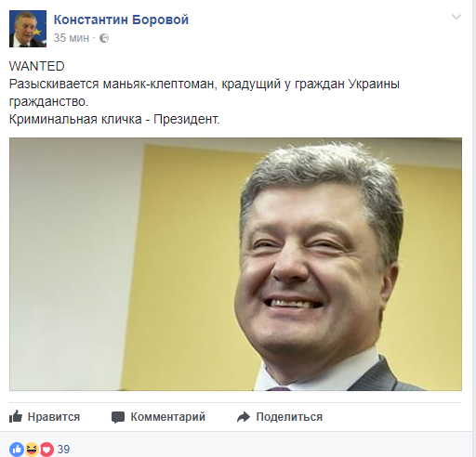476x457 pixels.
Task: Click the globe public privacy icon
Action: tap(104, 38)
